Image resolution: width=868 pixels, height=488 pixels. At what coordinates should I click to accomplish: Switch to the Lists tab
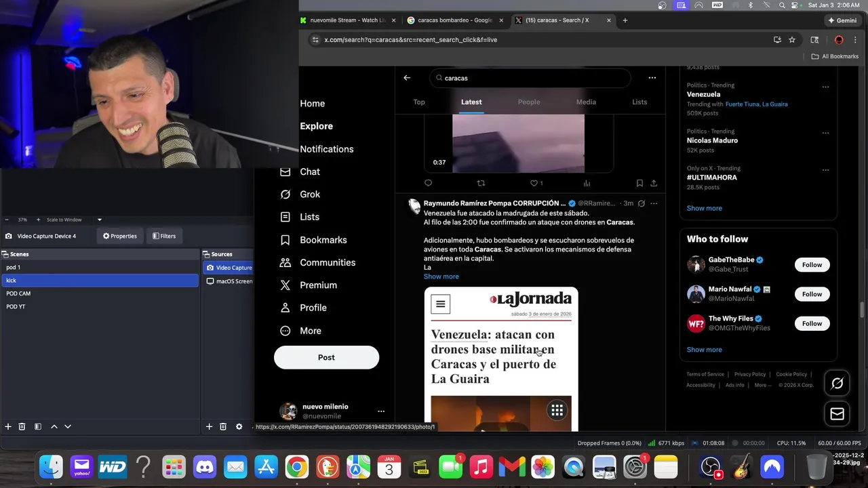coord(639,102)
